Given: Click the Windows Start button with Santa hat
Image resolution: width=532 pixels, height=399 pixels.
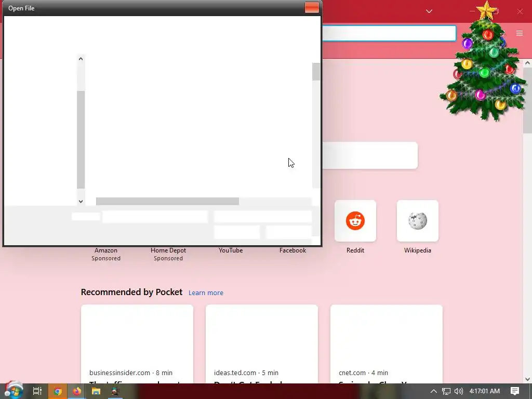Looking at the screenshot, I should point(14,391).
